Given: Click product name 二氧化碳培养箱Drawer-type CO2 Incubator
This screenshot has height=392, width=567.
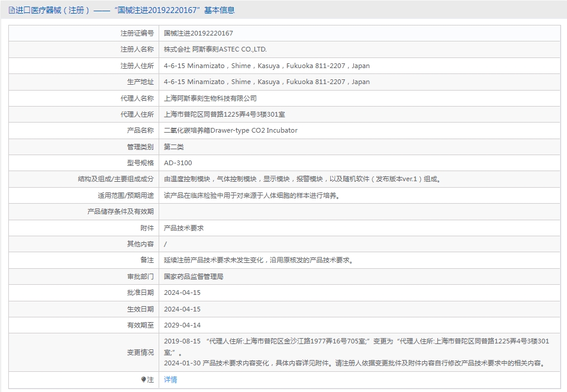Looking at the screenshot, I should tap(231, 130).
